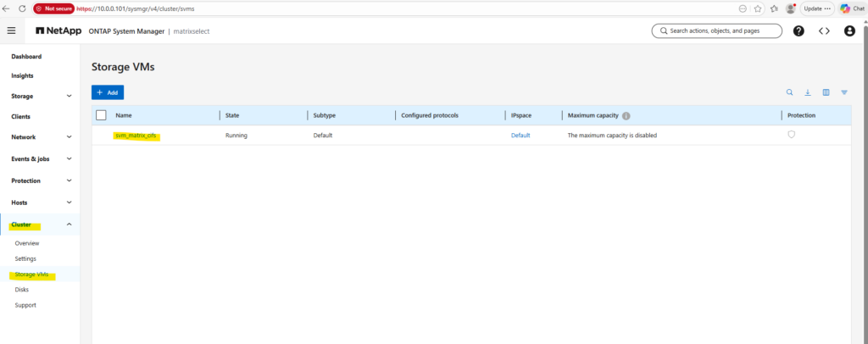Click the table search magnifier icon

790,92
